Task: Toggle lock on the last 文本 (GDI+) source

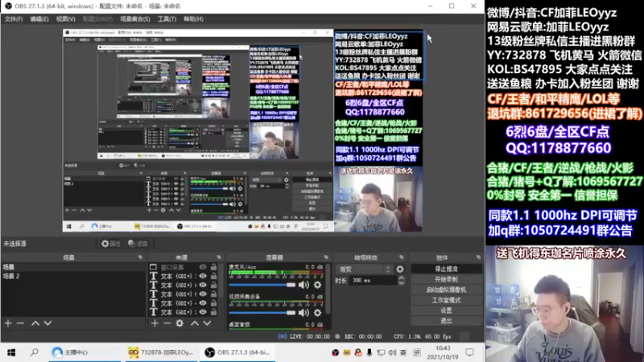Action: coord(213,312)
